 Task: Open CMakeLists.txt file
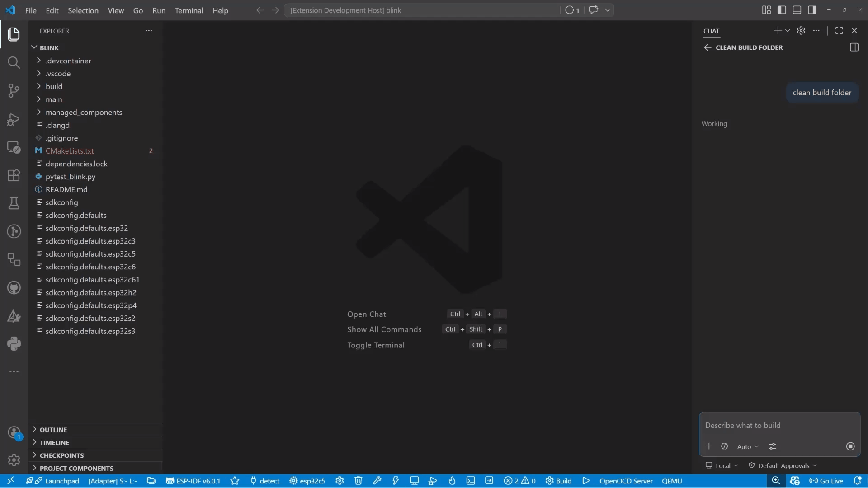point(95,151)
